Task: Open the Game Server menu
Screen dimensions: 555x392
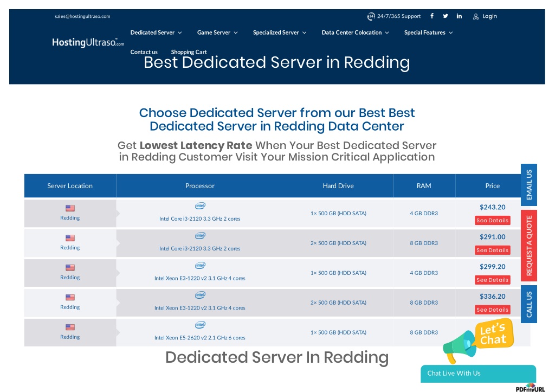Action: click(x=214, y=33)
